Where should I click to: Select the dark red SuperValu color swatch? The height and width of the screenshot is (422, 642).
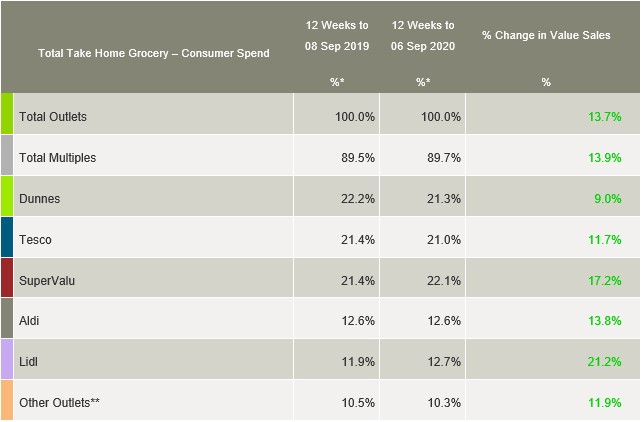6,279
